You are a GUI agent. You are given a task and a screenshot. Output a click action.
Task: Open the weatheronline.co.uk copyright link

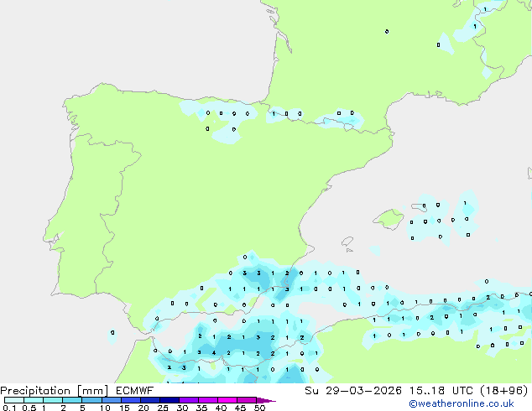[x=462, y=403]
